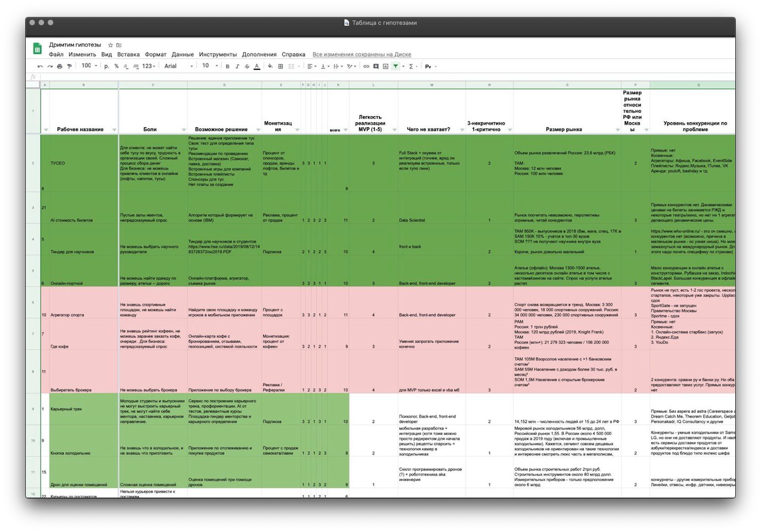The image size is (761, 532).
Task: Click the document title Дримтим гипотезы
Action: coord(75,45)
